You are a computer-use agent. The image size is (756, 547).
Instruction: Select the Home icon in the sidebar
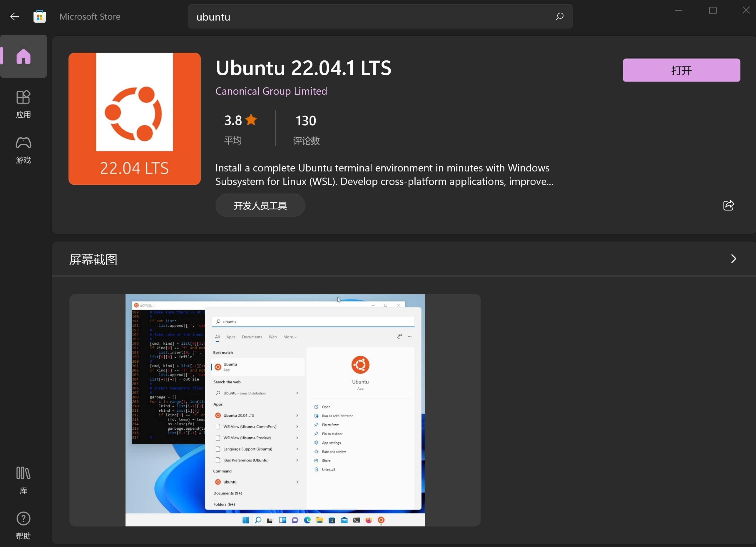click(x=23, y=56)
